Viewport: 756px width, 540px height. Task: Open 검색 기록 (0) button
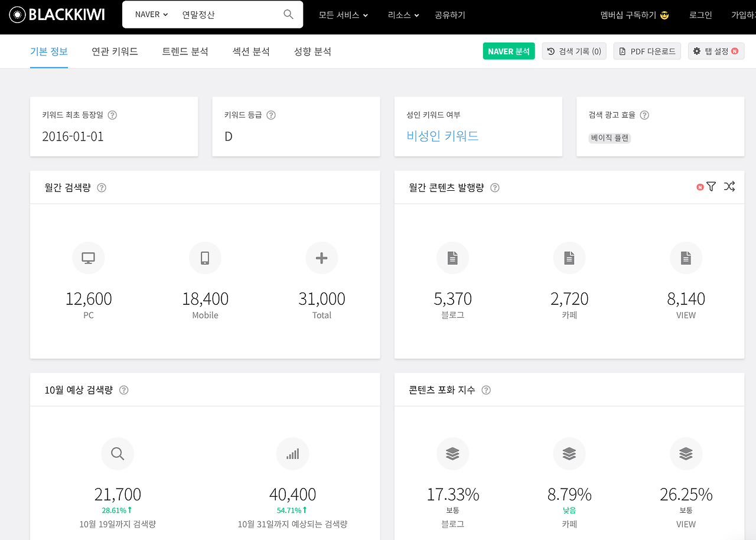[x=574, y=51]
